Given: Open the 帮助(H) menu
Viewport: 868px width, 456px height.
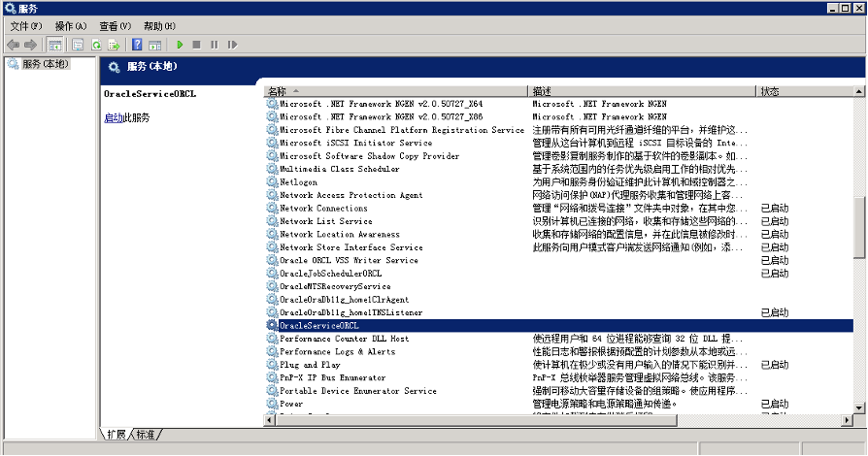Looking at the screenshot, I should click(x=159, y=26).
